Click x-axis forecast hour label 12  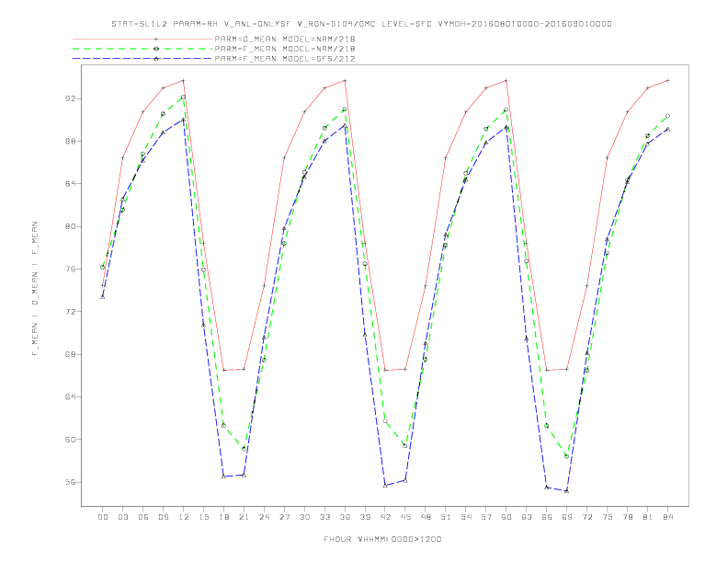point(184,517)
